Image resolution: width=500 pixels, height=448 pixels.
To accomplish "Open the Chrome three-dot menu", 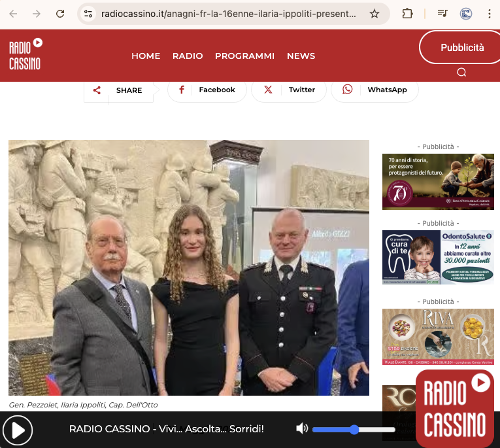I will 489,14.
